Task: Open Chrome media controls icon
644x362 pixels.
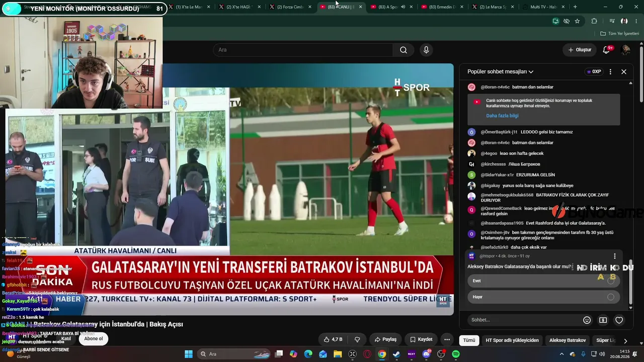Action: pos(612,21)
